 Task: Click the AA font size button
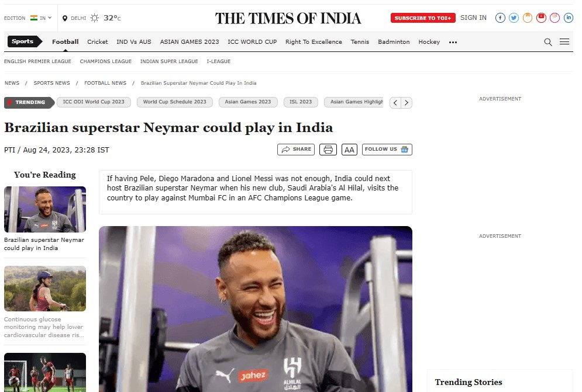pyautogui.click(x=349, y=150)
